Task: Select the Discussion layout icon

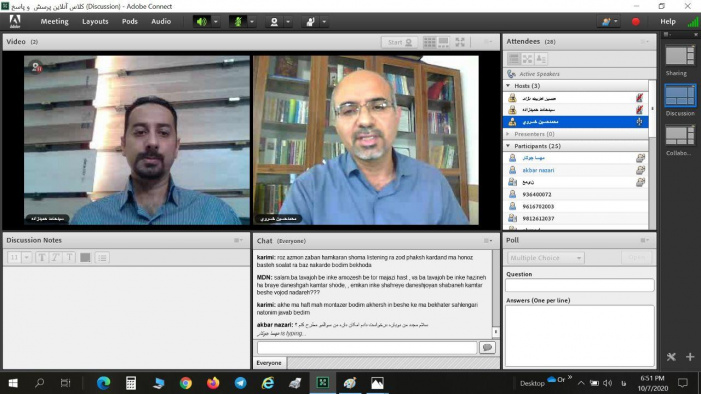Action: point(680,96)
